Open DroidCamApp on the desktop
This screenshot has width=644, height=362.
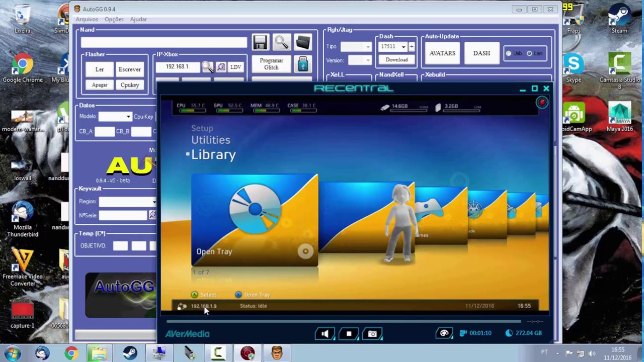[576, 117]
